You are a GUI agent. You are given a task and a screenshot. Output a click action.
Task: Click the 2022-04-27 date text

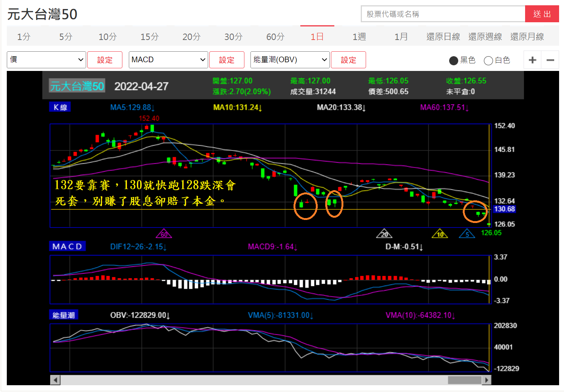tap(141, 86)
